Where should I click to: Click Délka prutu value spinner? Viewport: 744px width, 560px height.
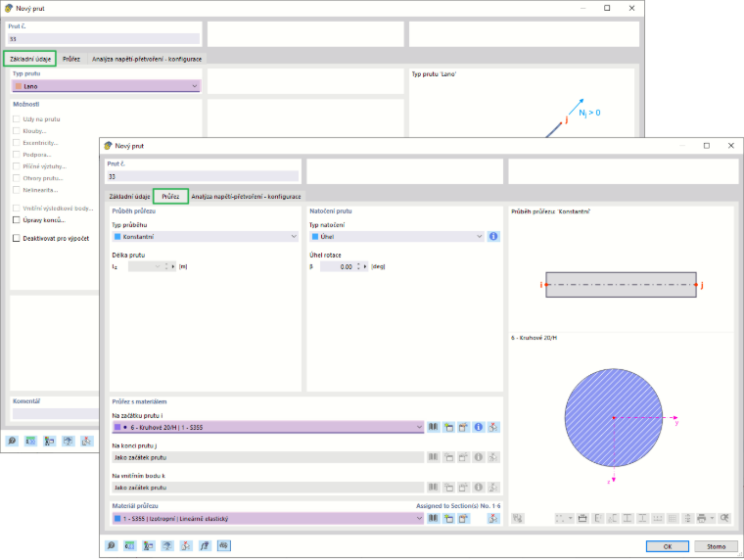click(166, 266)
